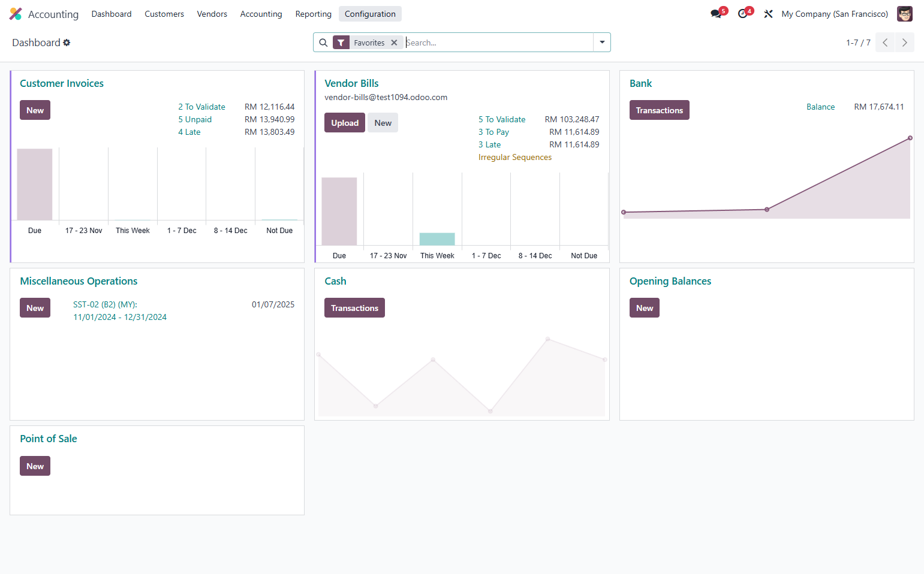The image size is (924, 574).
Task: Open 5 Unpaid invoices link
Action: tap(195, 119)
